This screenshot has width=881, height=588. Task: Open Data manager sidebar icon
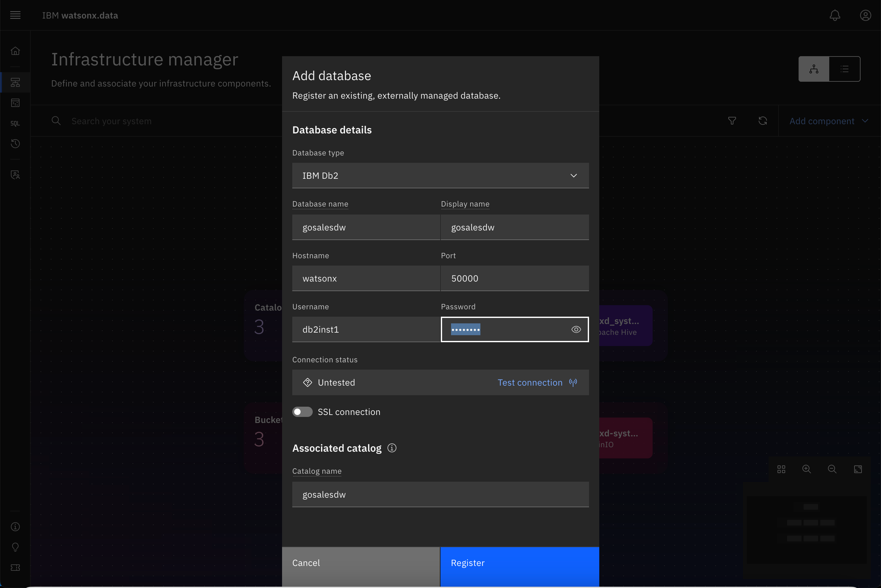[15, 103]
